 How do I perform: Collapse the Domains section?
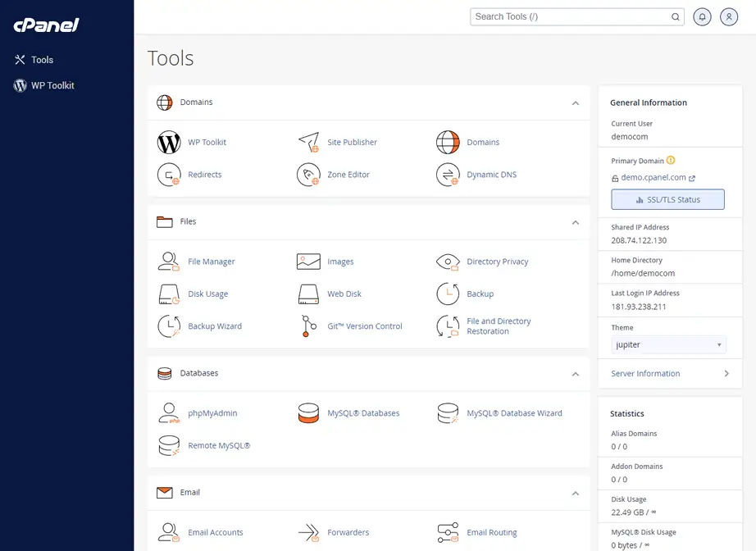click(576, 103)
